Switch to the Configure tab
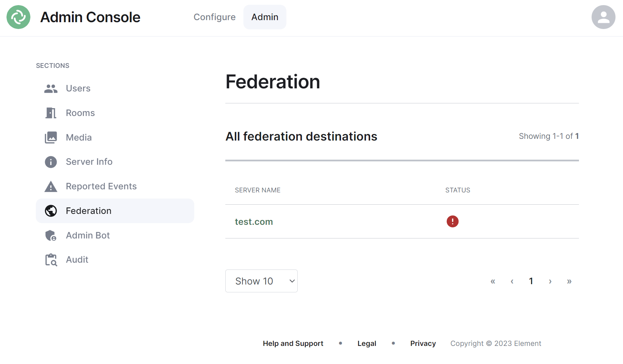623x364 pixels. pyautogui.click(x=215, y=17)
